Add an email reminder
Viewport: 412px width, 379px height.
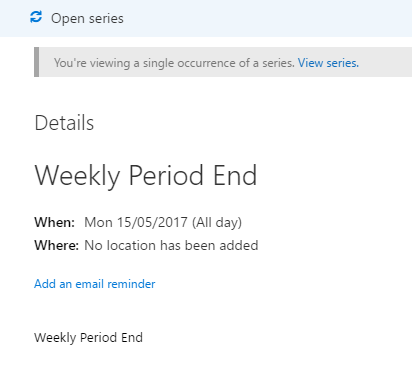pyautogui.click(x=95, y=284)
